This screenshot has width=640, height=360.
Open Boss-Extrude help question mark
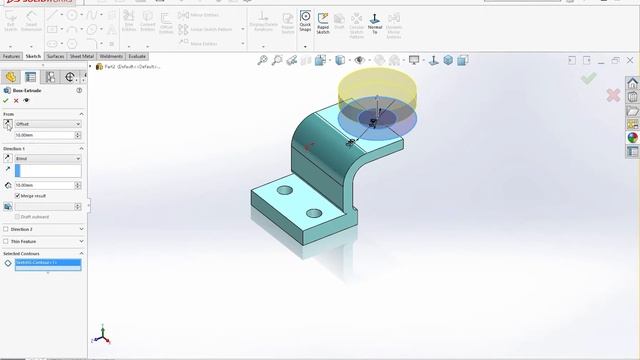pos(79,90)
